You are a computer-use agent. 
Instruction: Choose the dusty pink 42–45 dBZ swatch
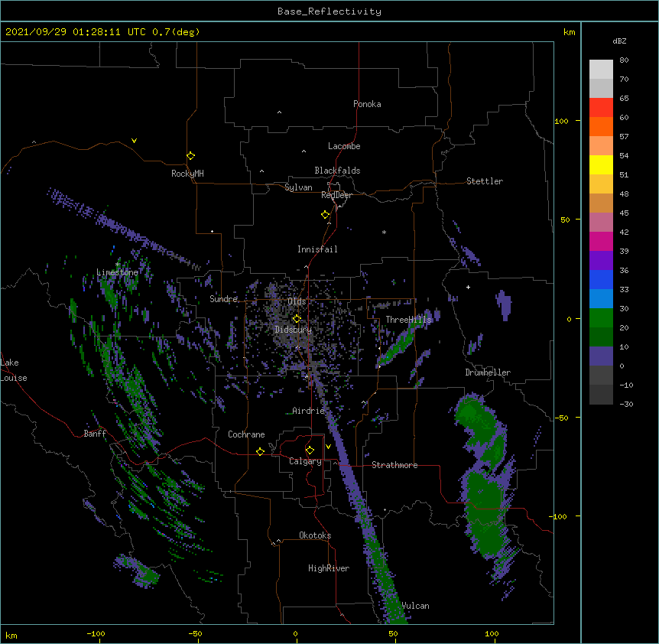click(601, 223)
